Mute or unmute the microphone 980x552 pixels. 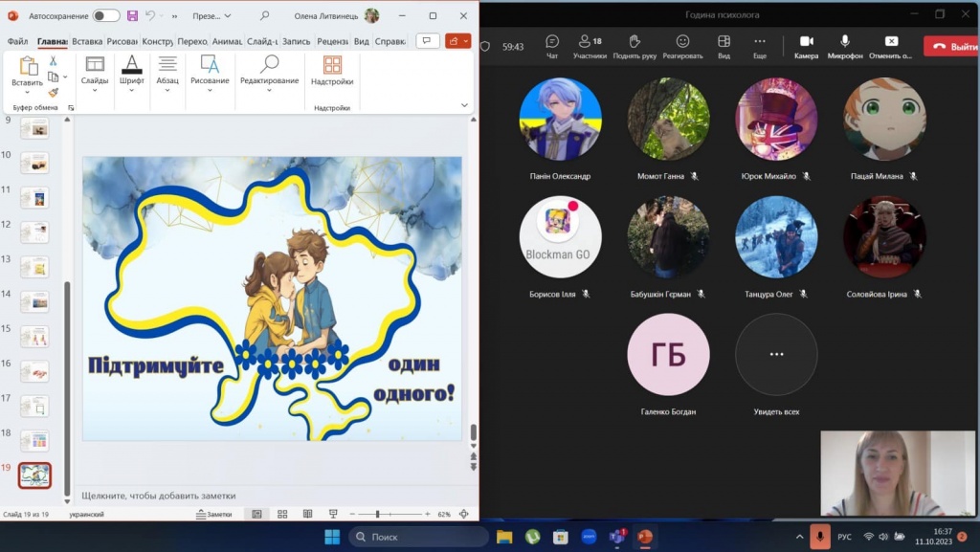click(x=845, y=46)
